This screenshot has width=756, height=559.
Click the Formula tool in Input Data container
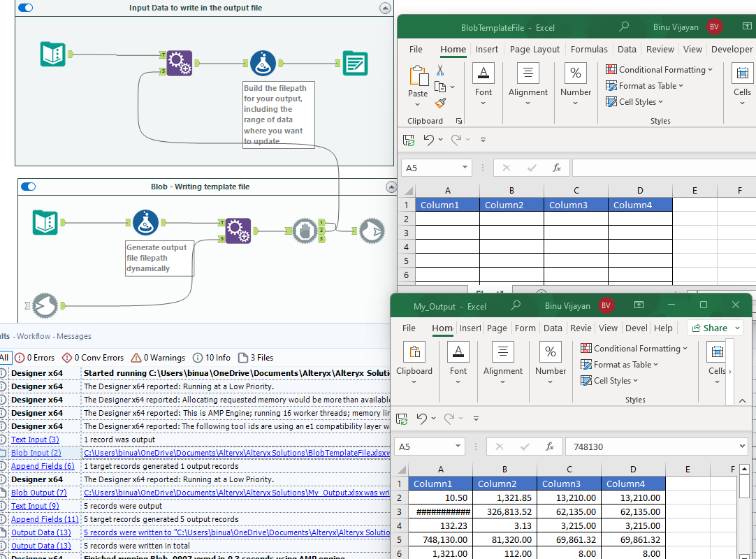pyautogui.click(x=263, y=64)
